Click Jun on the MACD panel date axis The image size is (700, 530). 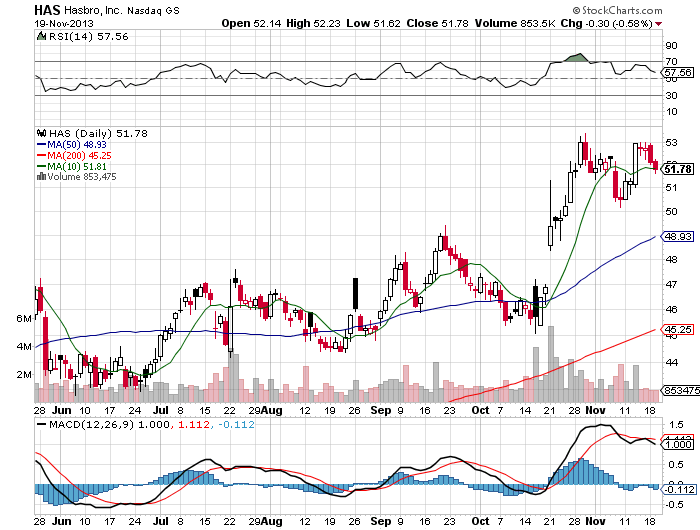[x=61, y=521]
